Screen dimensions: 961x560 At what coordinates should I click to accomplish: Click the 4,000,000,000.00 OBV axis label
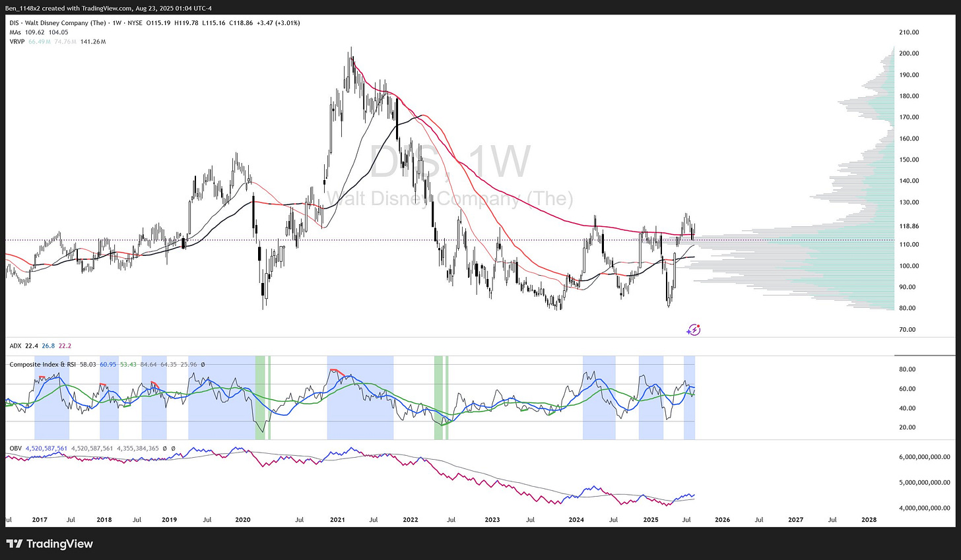pos(925,508)
